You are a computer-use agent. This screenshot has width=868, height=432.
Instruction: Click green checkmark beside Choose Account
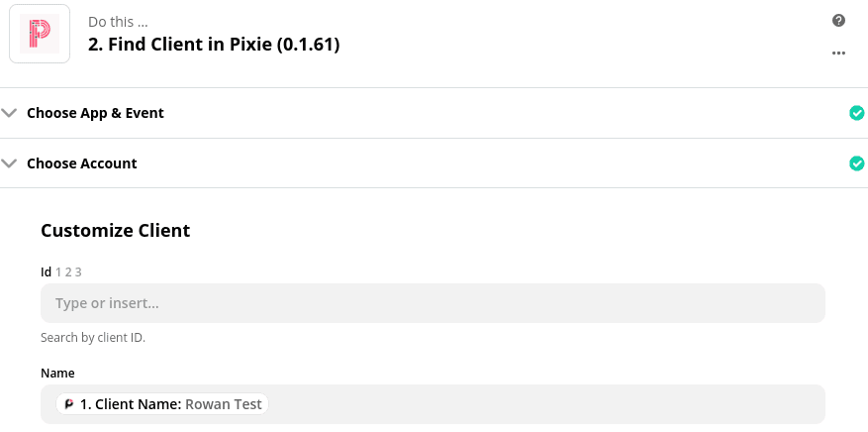[x=857, y=163]
